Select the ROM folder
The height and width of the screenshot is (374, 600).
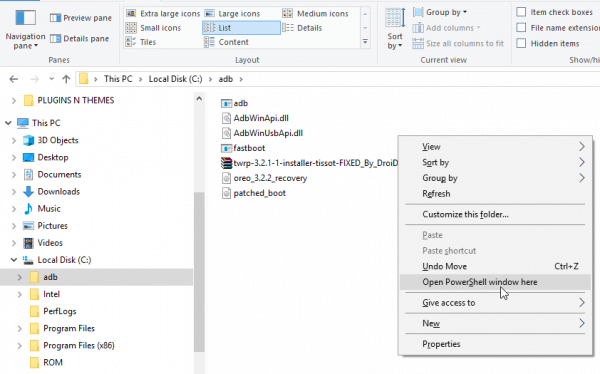(53, 363)
